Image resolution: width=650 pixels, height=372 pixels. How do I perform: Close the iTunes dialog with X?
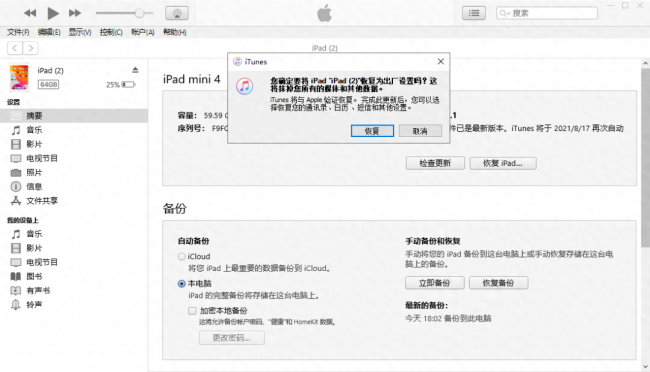[441, 61]
